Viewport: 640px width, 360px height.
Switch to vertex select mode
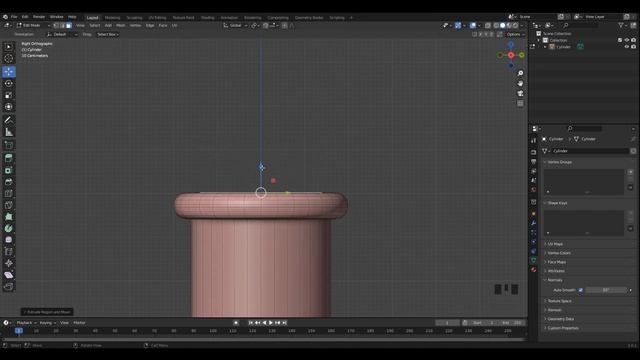pyautogui.click(x=56, y=25)
